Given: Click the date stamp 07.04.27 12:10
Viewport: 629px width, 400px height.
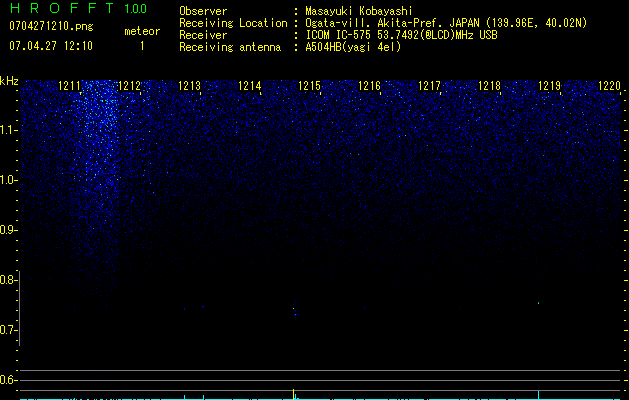Looking at the screenshot, I should tap(51, 46).
